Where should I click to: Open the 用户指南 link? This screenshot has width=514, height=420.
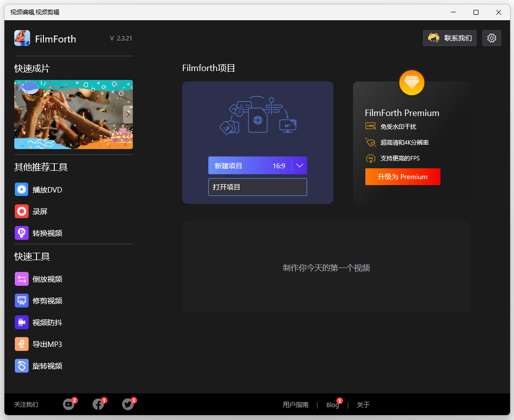coord(296,405)
